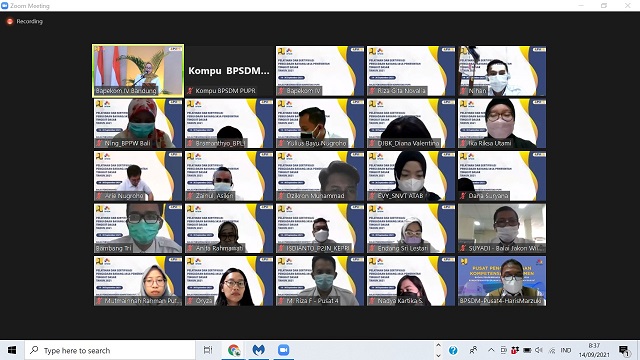Image resolution: width=640 pixels, height=360 pixels.
Task: Open the People icon in system tray
Action: click(473, 350)
